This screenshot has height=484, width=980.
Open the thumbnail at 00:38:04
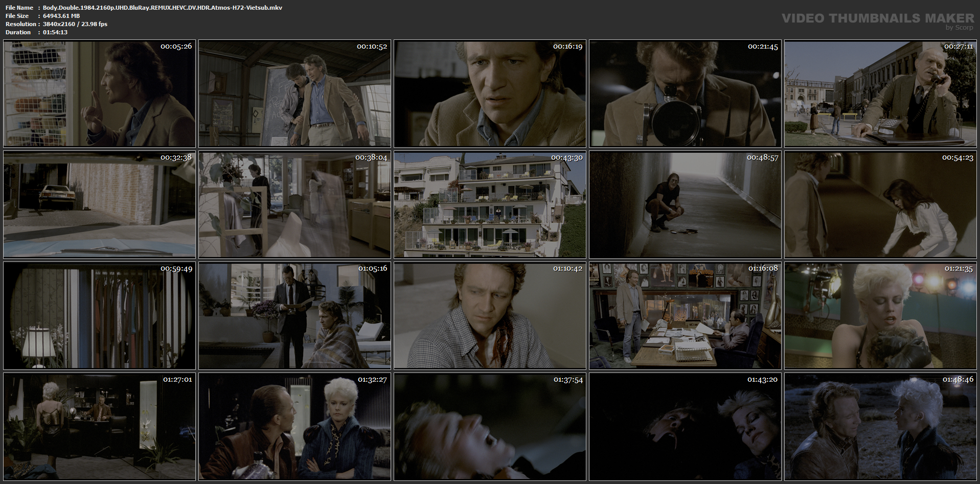tap(294, 205)
